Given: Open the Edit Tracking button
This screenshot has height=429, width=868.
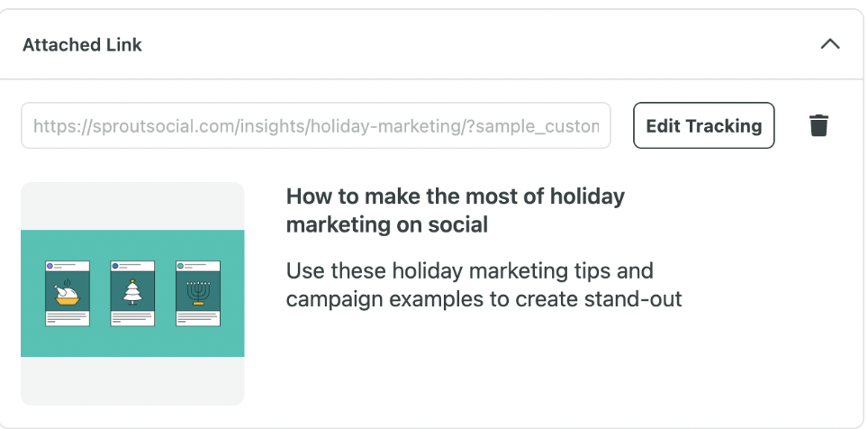Looking at the screenshot, I should (x=703, y=125).
